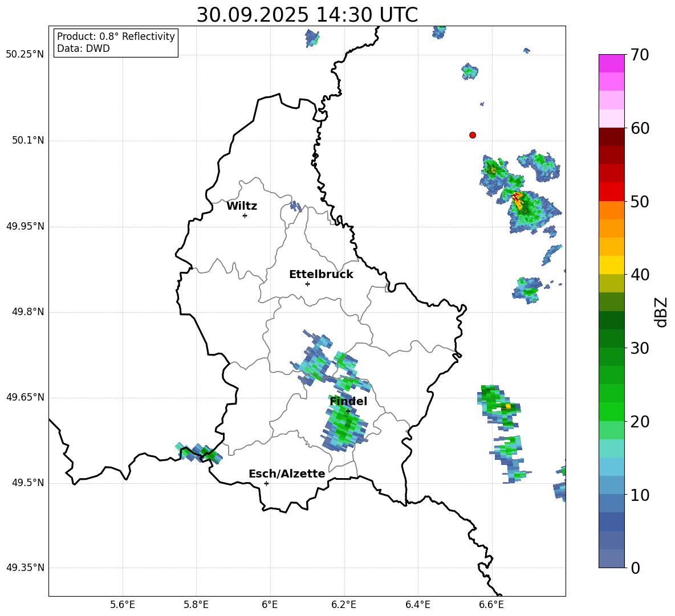Click the title "30.09.2025 14:30 UTC"
Image resolution: width=675 pixels, height=616 pixels.
coord(307,15)
